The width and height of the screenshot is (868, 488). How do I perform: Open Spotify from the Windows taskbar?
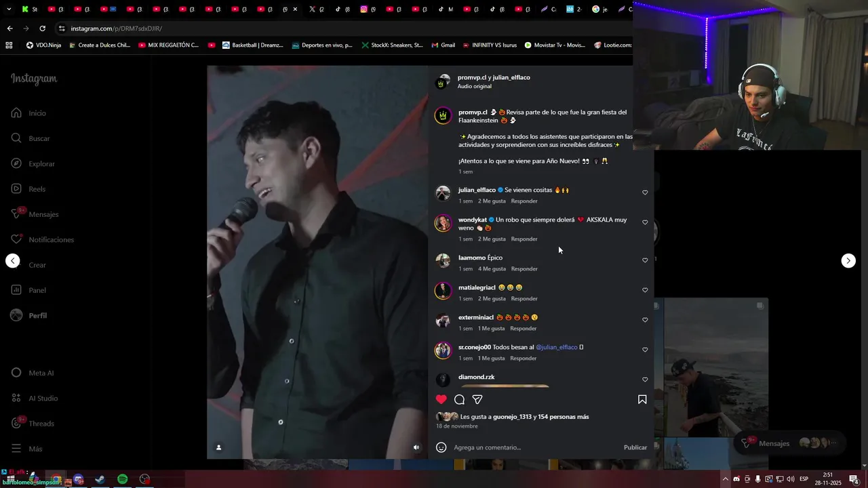point(122,479)
